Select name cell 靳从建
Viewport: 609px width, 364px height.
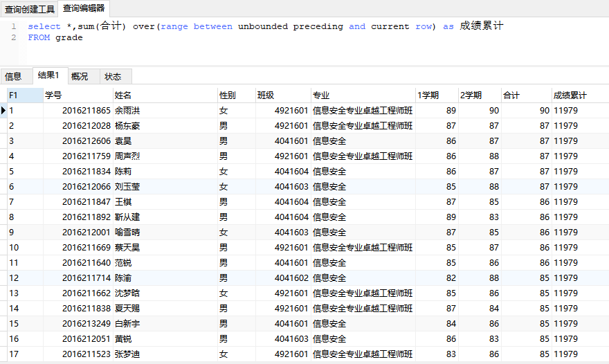pos(165,217)
